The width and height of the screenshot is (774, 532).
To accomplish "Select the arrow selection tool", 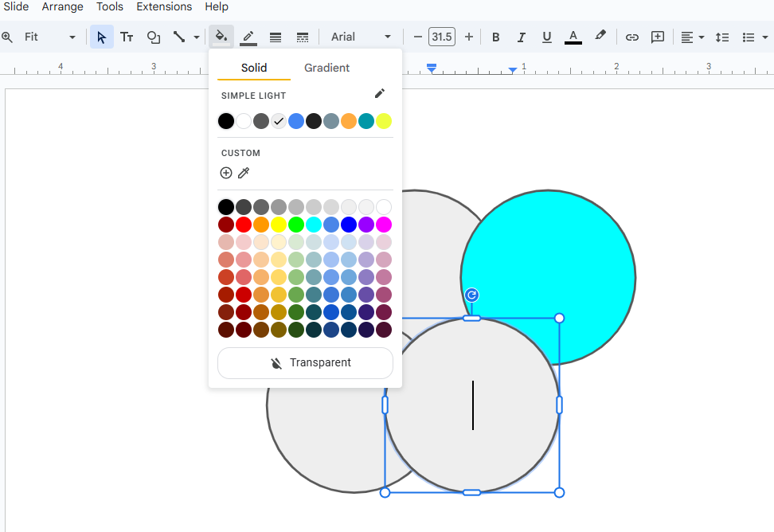I will click(100, 37).
